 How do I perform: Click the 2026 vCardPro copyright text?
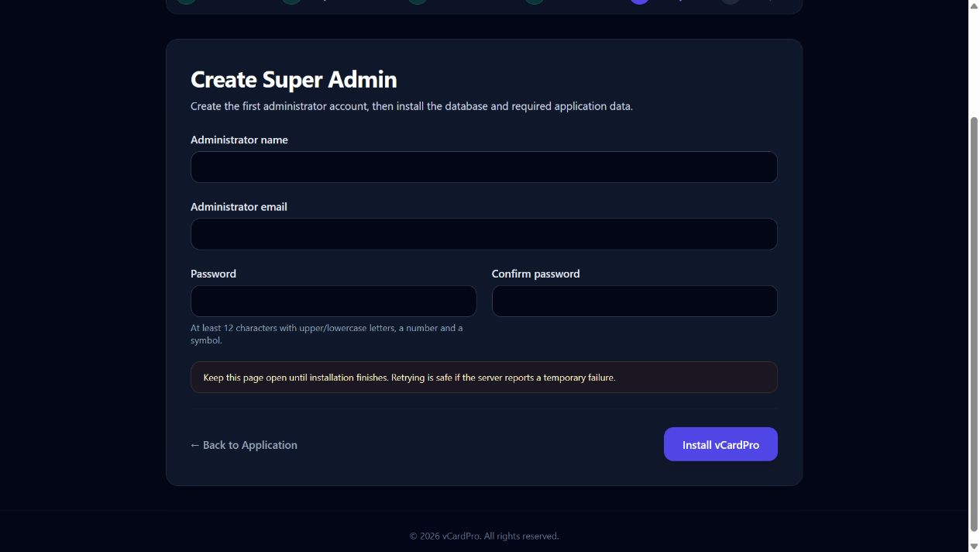[x=484, y=536]
